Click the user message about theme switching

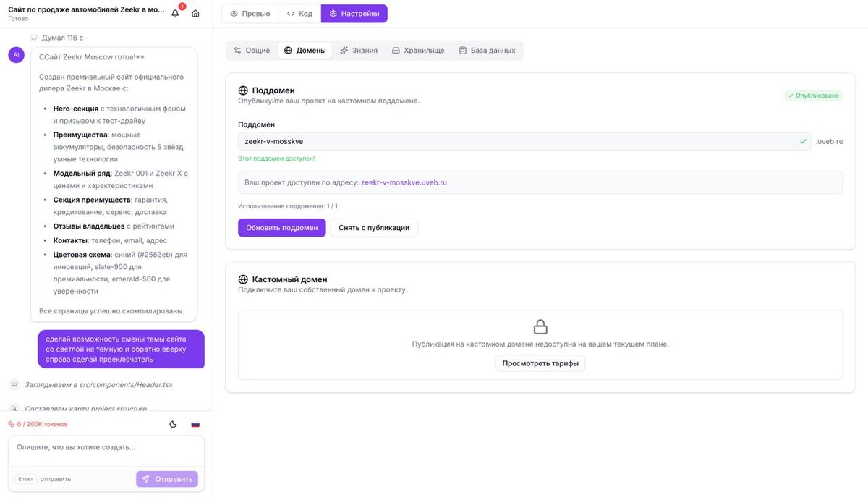pos(121,349)
